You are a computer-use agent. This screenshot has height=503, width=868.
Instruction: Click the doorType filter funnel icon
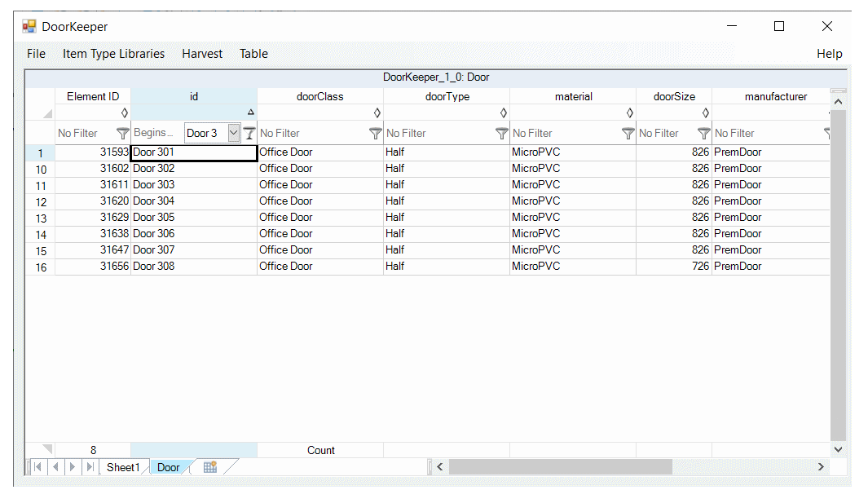point(501,133)
